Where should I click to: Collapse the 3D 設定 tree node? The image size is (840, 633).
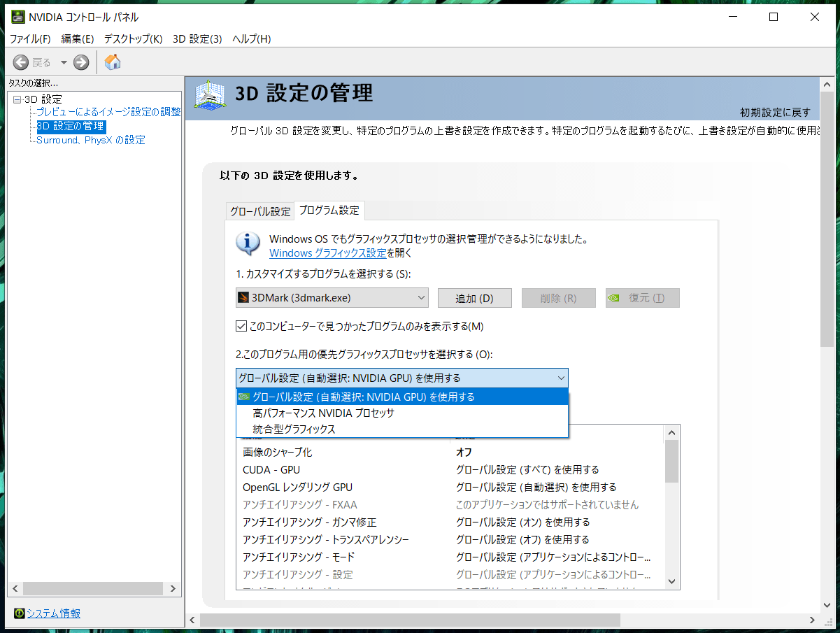click(x=17, y=99)
